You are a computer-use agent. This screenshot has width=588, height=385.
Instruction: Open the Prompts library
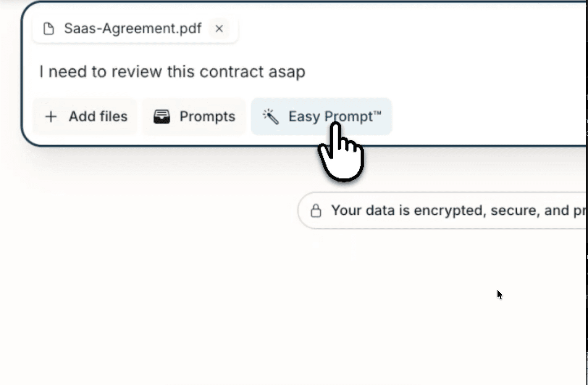click(x=194, y=116)
